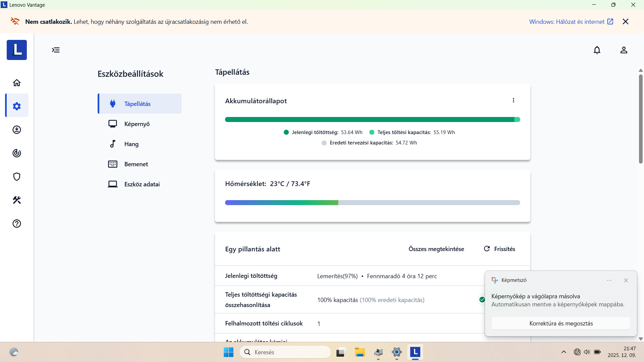Open the Home icon in sidebar
This screenshot has height=362, width=644.
pos(17,83)
